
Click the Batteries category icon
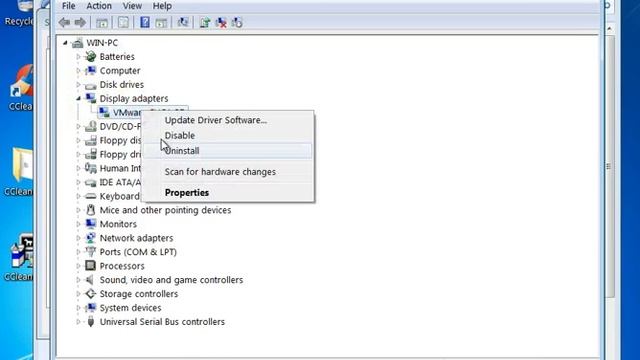91,57
